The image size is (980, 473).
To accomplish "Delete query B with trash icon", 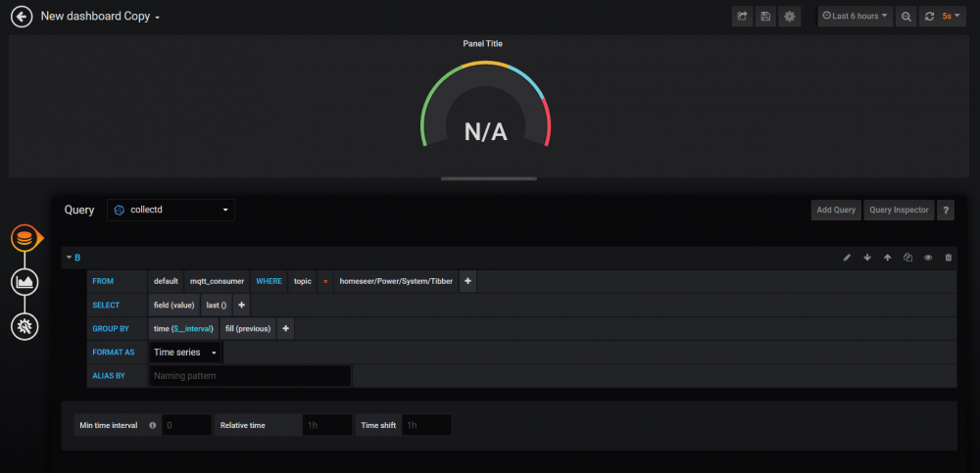I will [948, 258].
